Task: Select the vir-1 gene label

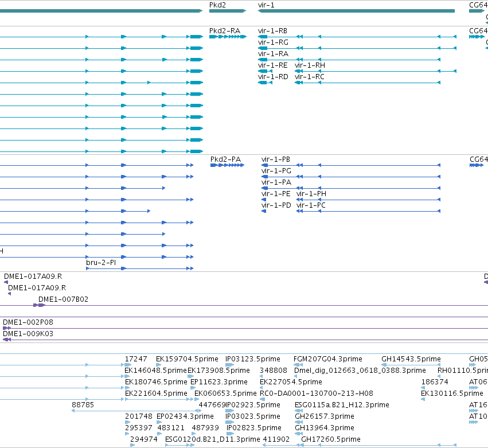Action: [x=266, y=5]
